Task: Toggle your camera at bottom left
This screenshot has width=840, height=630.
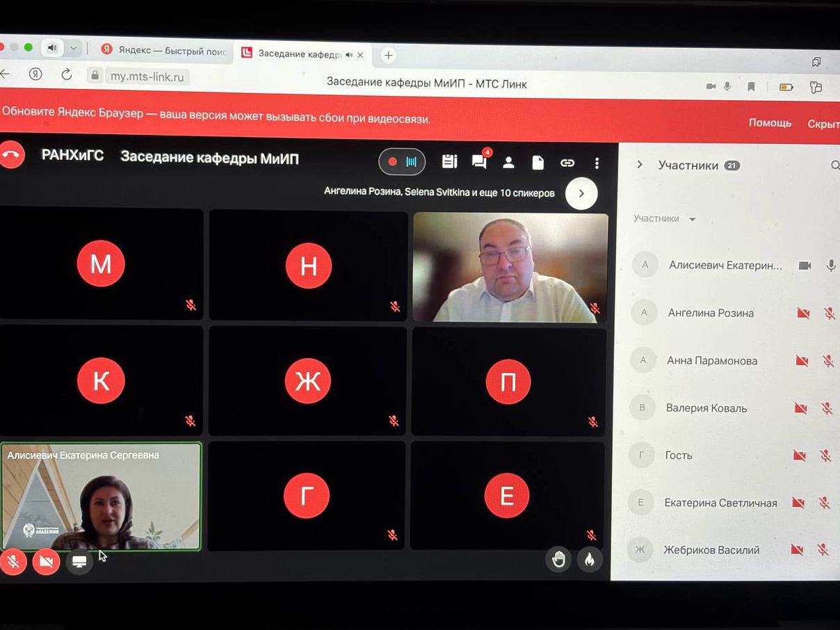Action: pos(46,561)
